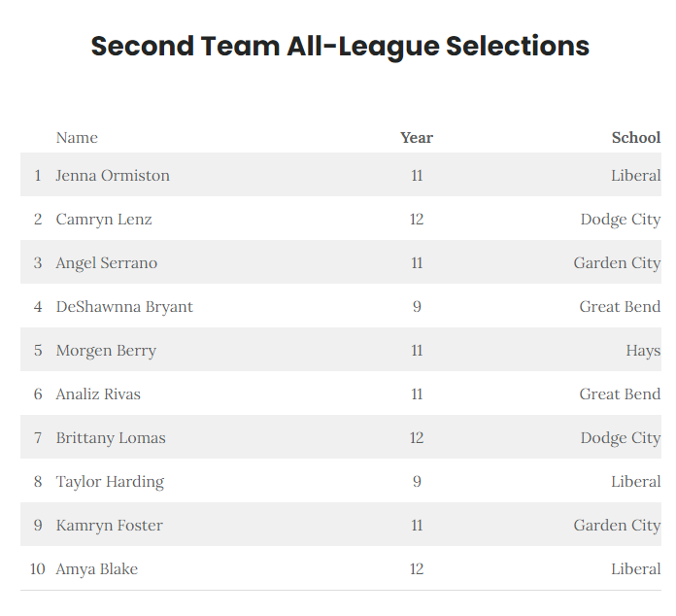Select the Amya Blake row

pos(341,568)
